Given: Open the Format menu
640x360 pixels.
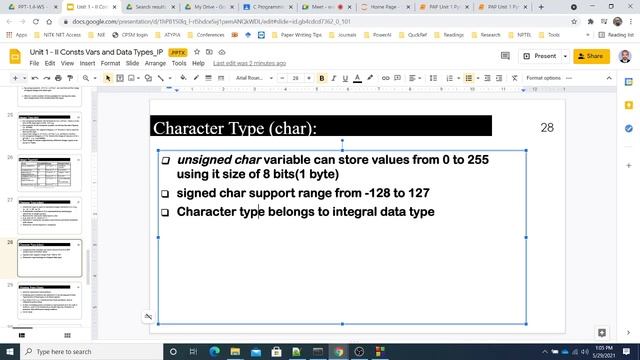Looking at the screenshot, I should click(x=110, y=63).
